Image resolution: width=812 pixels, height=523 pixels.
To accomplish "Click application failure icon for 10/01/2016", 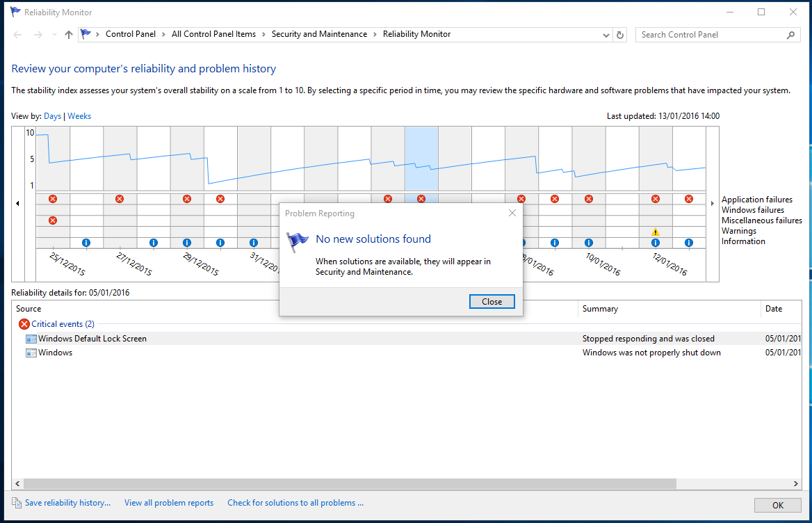I will tap(589, 199).
